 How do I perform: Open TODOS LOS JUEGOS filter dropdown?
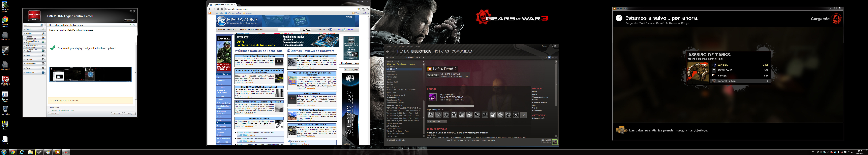(x=415, y=57)
